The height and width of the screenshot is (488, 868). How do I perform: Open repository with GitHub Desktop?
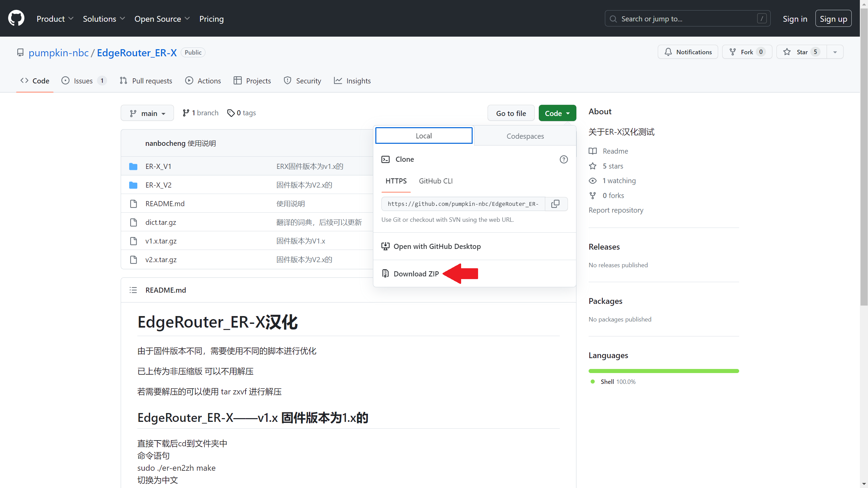click(x=437, y=246)
